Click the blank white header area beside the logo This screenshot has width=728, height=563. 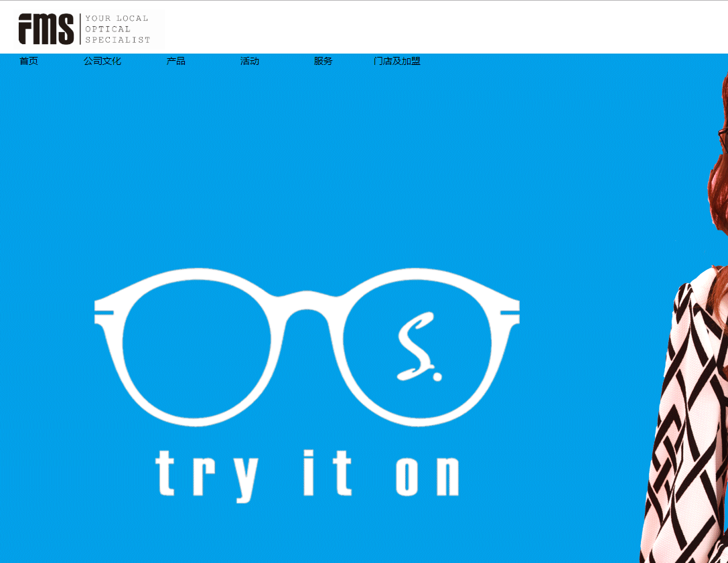435,28
